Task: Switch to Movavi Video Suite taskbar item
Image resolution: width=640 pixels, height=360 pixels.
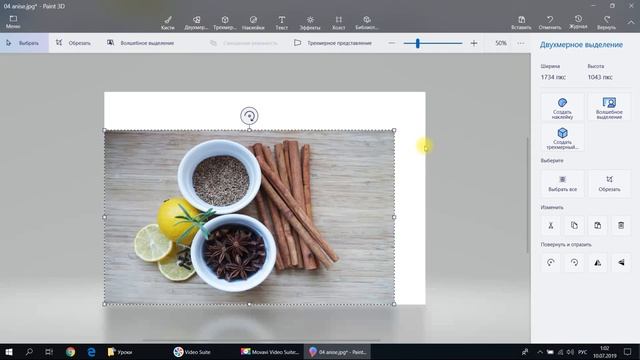Action: coord(270,352)
